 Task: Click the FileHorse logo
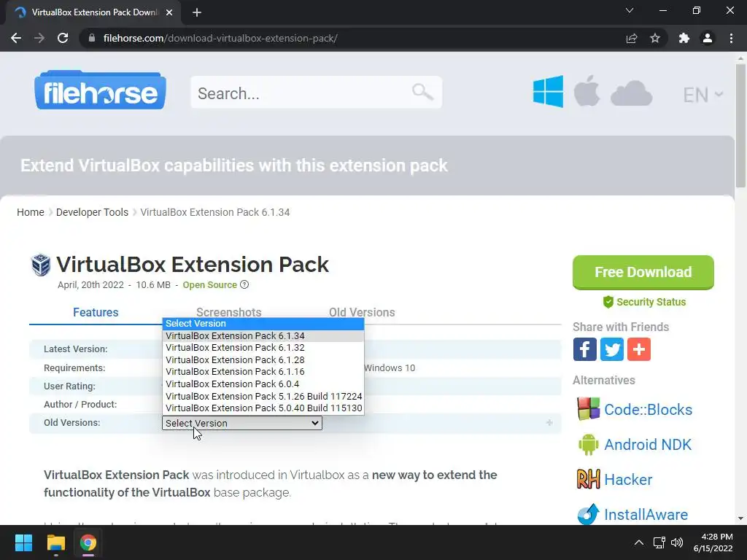coord(100,90)
